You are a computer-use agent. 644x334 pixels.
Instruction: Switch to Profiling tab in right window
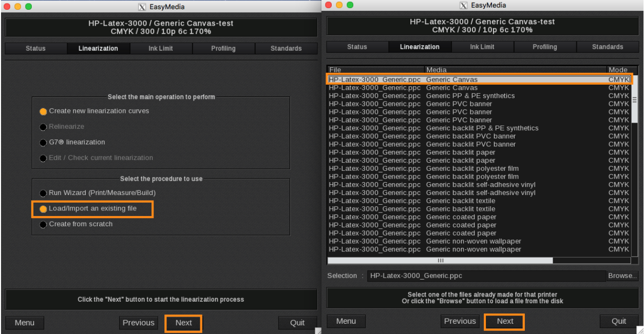click(544, 47)
